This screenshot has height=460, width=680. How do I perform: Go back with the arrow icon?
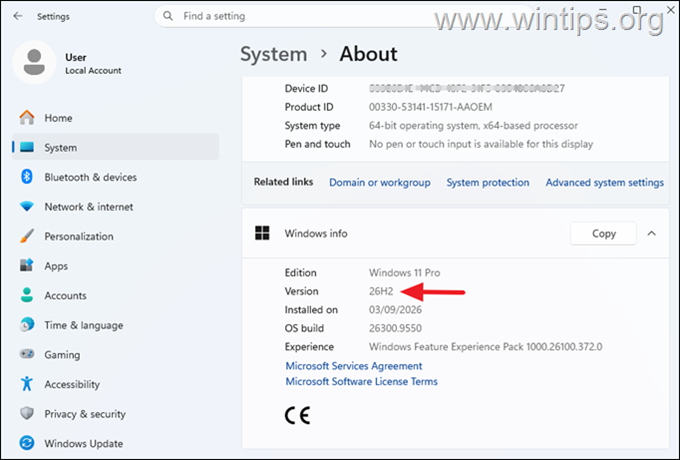(18, 16)
